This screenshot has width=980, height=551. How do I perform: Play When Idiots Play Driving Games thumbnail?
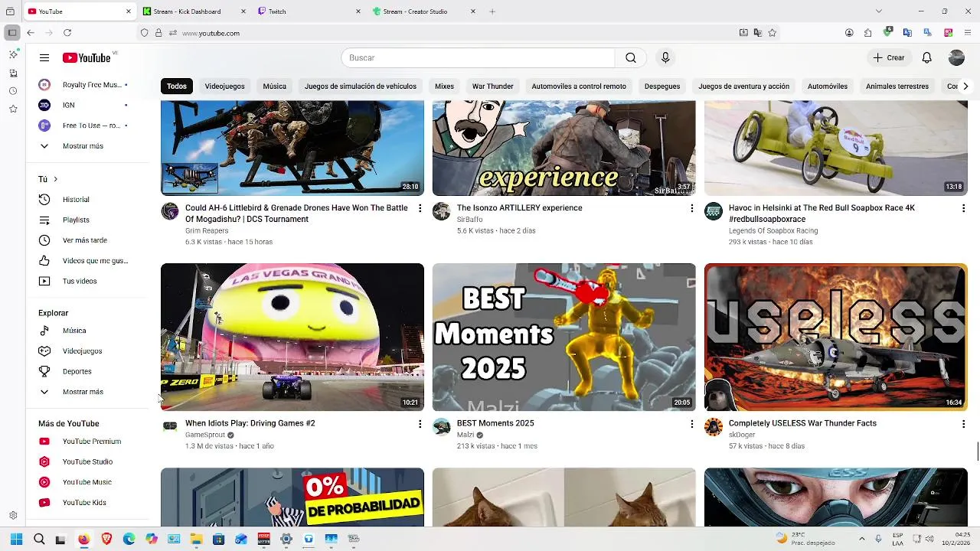[x=292, y=337]
